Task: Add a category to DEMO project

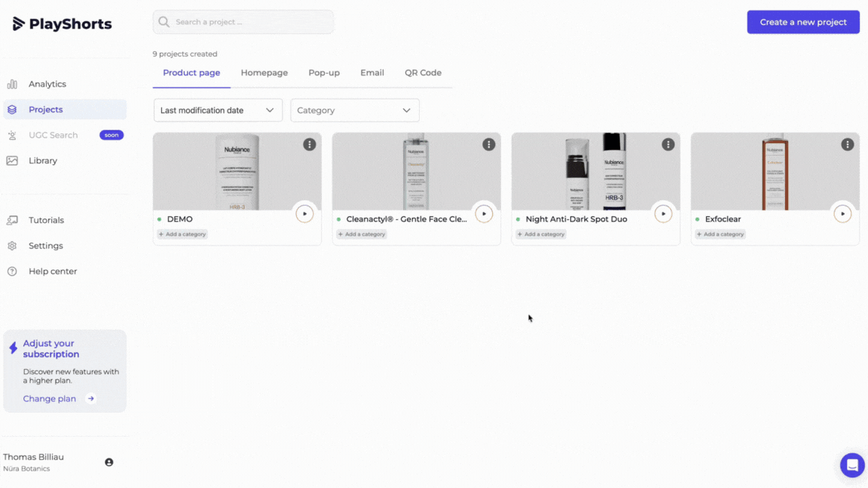Action: [x=182, y=234]
